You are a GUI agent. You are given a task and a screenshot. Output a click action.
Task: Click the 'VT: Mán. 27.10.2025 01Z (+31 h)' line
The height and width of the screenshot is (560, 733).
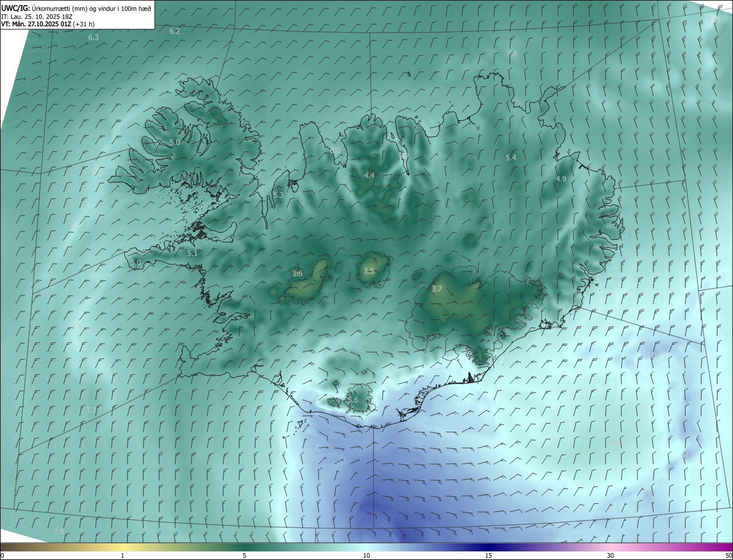point(48,24)
